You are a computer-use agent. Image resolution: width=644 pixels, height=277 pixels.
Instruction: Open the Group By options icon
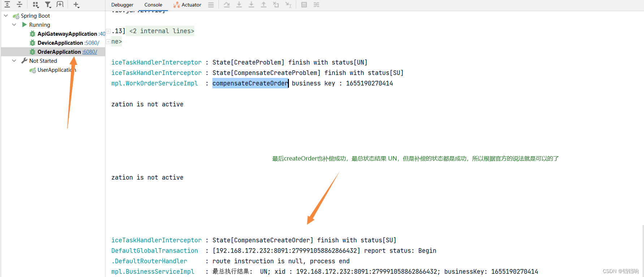(36, 5)
